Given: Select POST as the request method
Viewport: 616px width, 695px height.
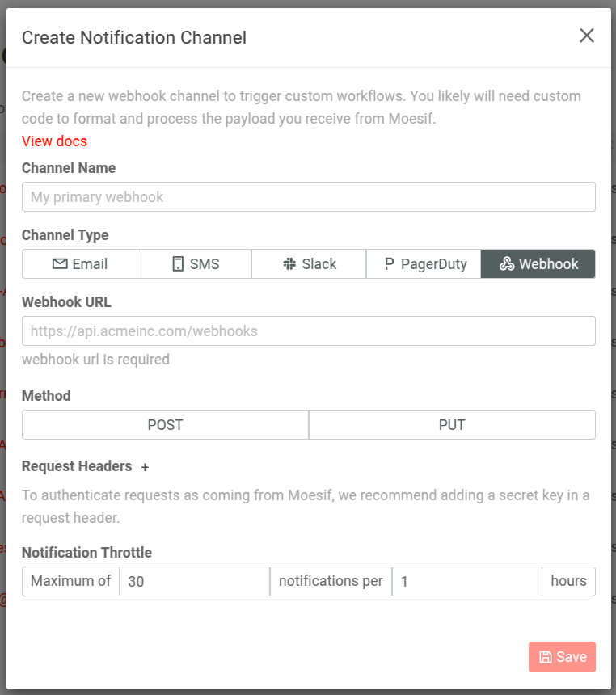Looking at the screenshot, I should pyautogui.click(x=164, y=424).
